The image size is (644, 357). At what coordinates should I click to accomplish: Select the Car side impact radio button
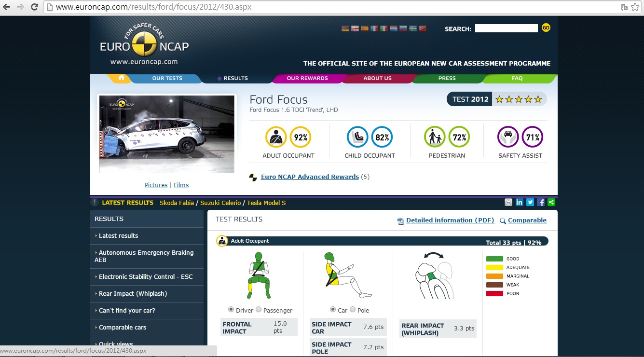pos(333,310)
